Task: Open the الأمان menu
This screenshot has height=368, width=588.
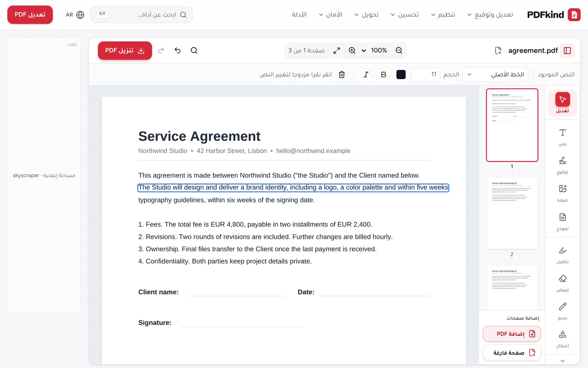Action: pyautogui.click(x=331, y=14)
